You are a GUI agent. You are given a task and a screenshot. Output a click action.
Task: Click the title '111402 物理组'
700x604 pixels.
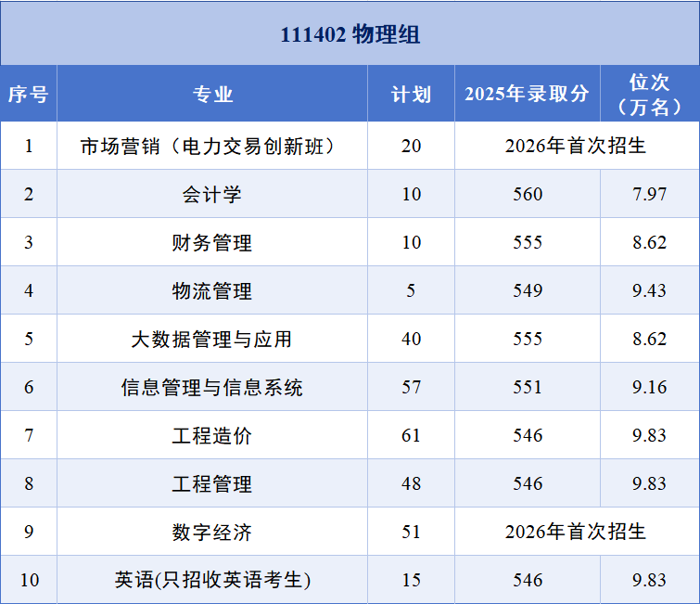click(350, 34)
